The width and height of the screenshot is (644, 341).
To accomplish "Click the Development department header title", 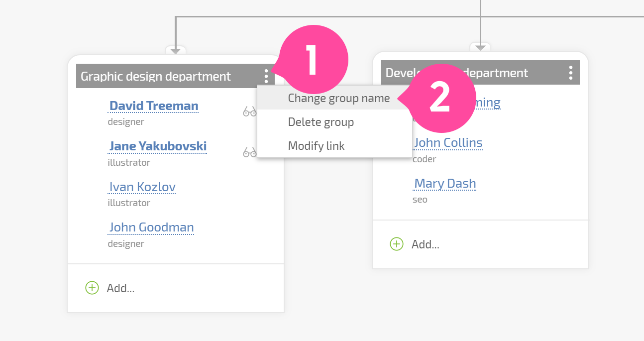I will [457, 73].
